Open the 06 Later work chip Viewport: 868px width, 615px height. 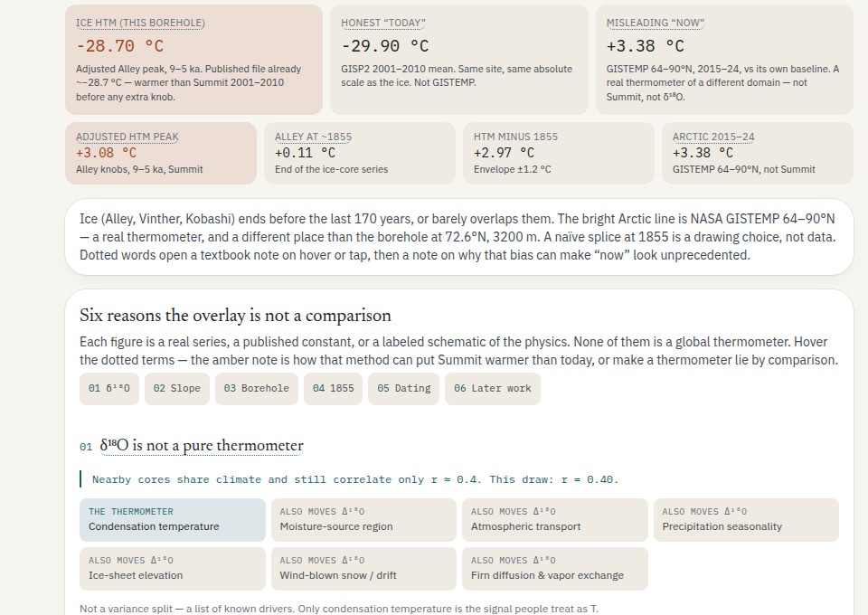[493, 389]
